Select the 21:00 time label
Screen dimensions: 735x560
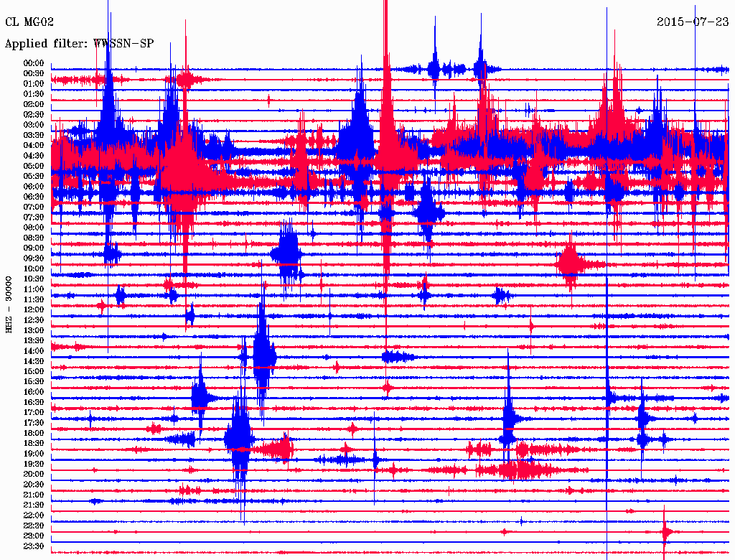click(x=34, y=495)
